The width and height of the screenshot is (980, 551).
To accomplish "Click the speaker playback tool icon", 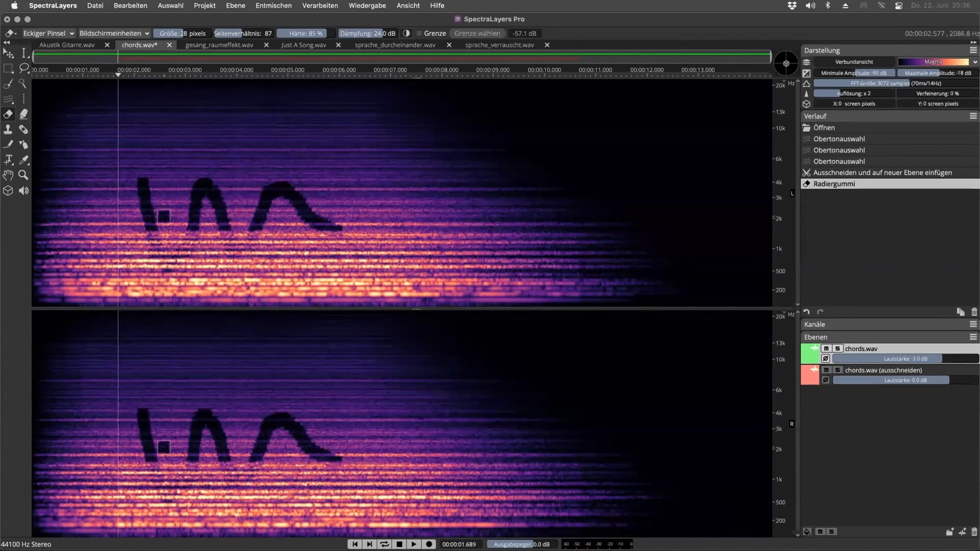I will (23, 191).
